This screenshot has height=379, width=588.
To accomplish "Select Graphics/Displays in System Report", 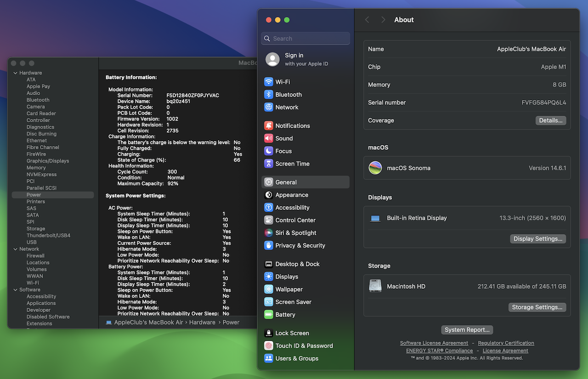I will pyautogui.click(x=48, y=161).
